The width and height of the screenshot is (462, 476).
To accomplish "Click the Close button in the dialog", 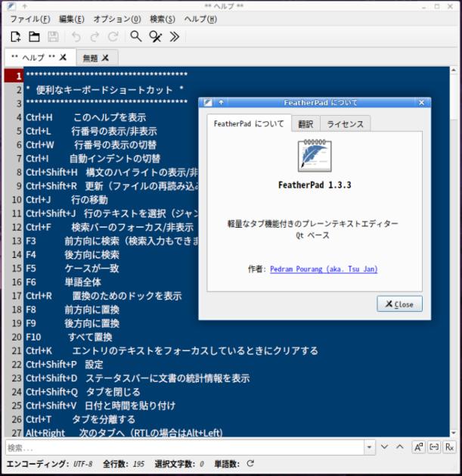I will 399,304.
